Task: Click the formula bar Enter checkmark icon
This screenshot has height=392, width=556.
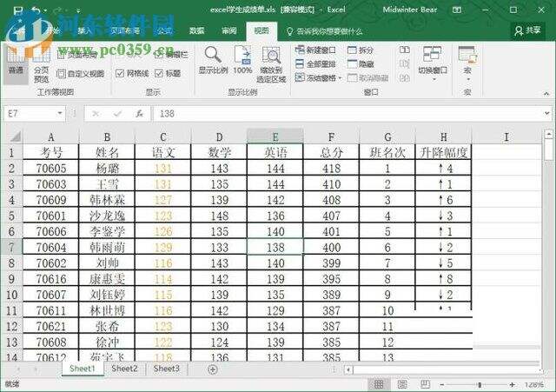Action: coord(118,114)
